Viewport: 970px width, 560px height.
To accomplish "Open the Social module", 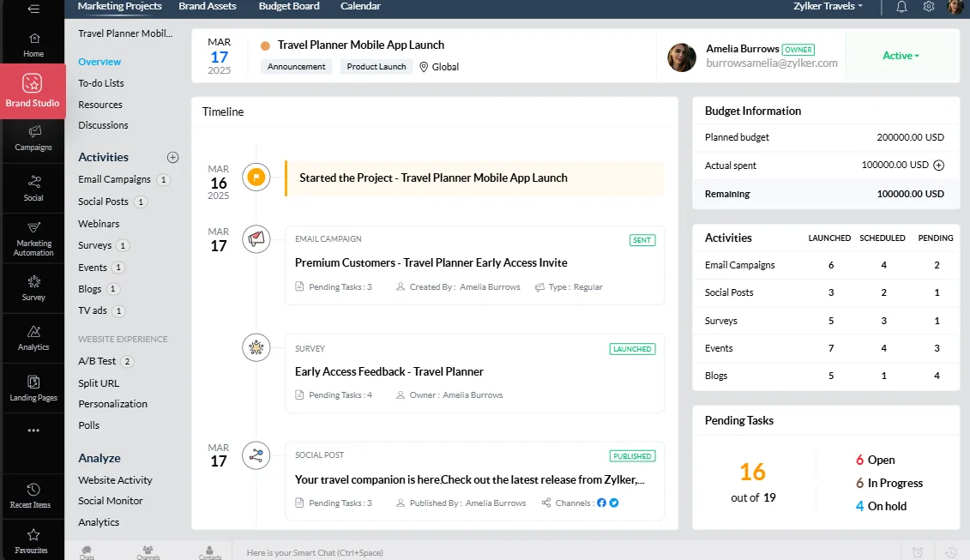I will 33,188.
